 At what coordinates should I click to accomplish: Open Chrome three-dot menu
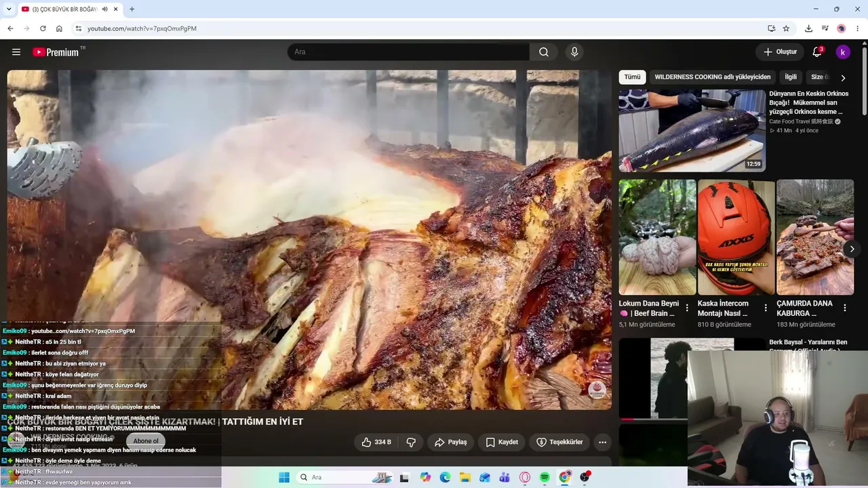click(858, 28)
